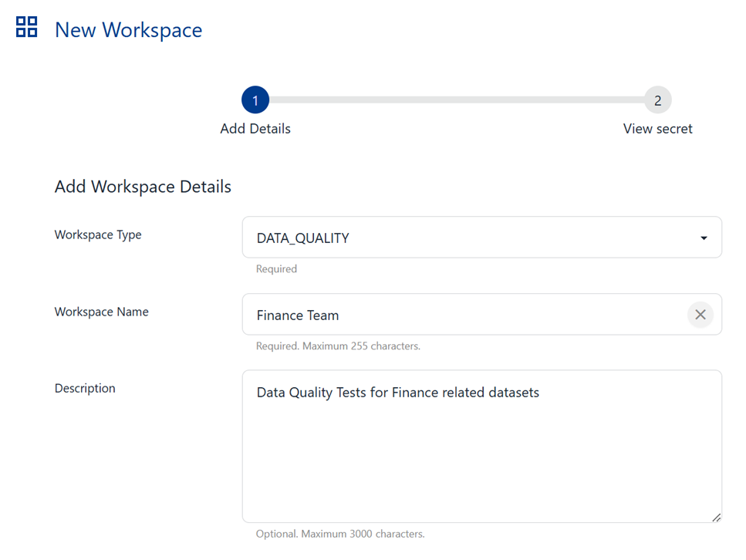Click the Description field label

click(x=85, y=388)
